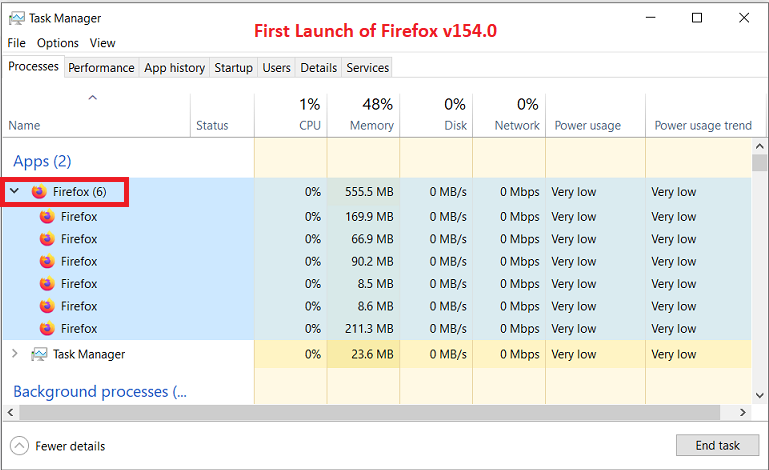Sort by the CPU column header

[291, 115]
